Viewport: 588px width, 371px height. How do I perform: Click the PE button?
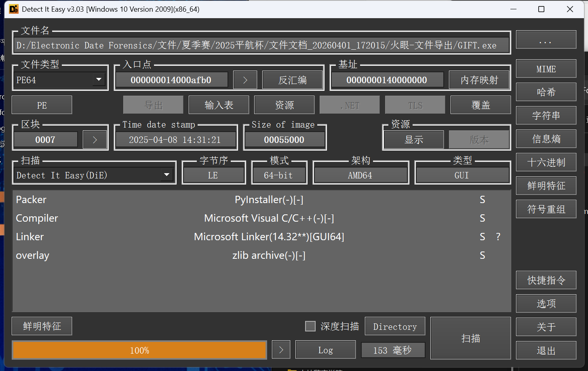42,105
